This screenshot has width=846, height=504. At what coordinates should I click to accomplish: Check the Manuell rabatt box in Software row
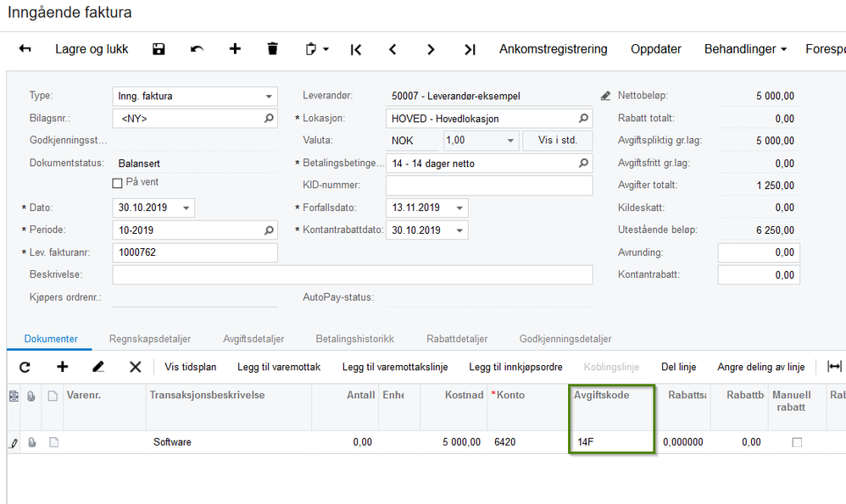click(x=797, y=442)
